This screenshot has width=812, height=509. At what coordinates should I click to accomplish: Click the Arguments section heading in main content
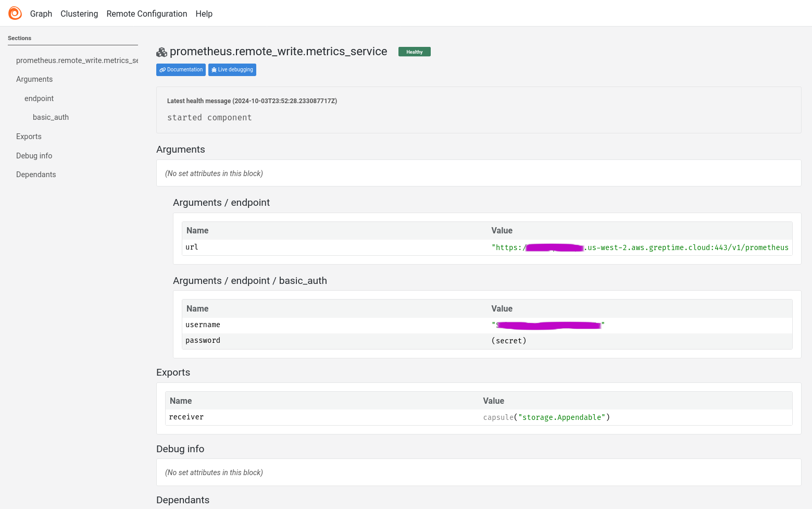(x=181, y=150)
